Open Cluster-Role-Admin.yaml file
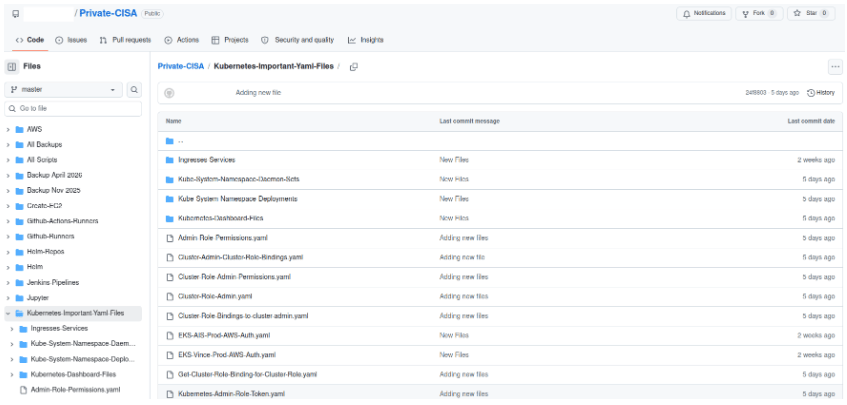Image resolution: width=847 pixels, height=405 pixels. pyautogui.click(x=215, y=296)
